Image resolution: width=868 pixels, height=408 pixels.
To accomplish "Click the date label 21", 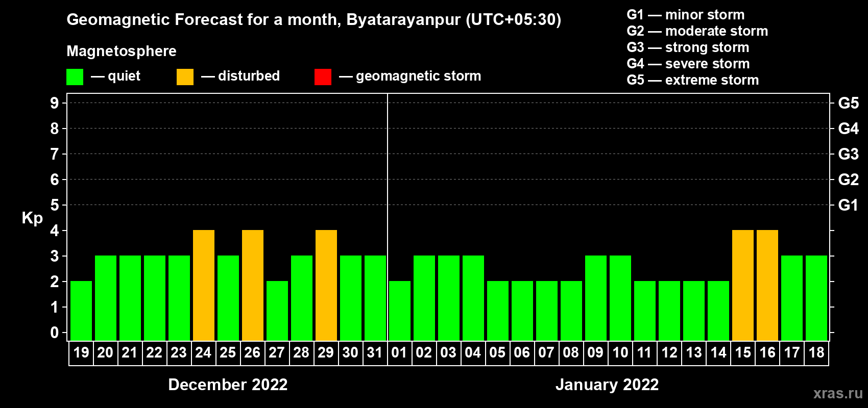I will (130, 352).
